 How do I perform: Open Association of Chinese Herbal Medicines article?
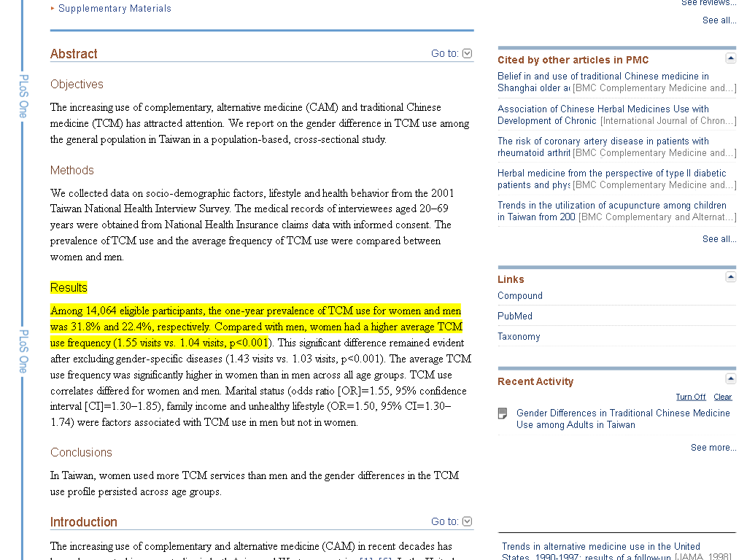tap(603, 114)
